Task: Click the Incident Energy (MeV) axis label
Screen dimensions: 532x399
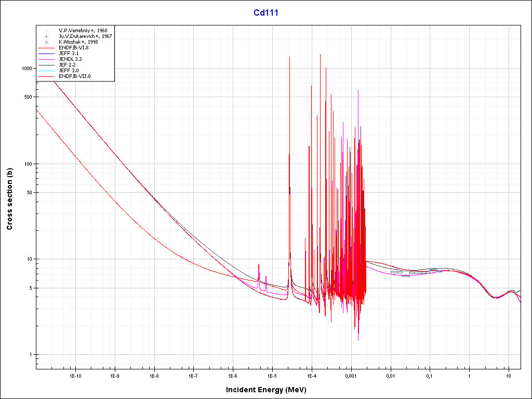Action: pos(265,390)
